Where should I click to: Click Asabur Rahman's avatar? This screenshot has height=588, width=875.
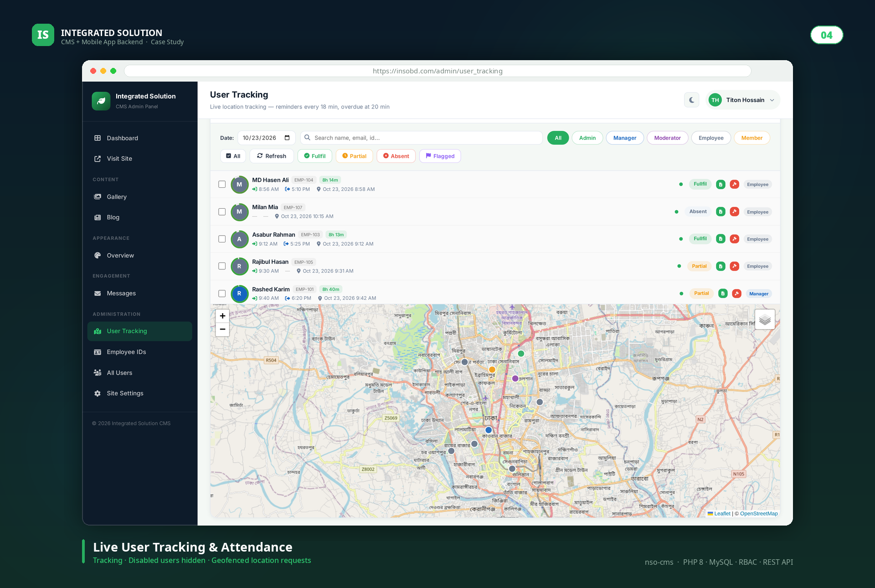(x=239, y=239)
